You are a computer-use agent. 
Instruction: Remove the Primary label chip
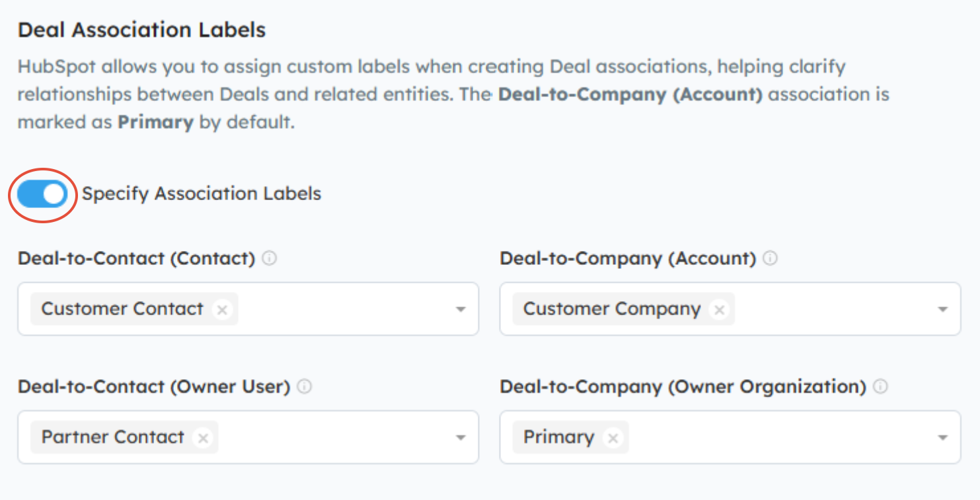pos(613,438)
